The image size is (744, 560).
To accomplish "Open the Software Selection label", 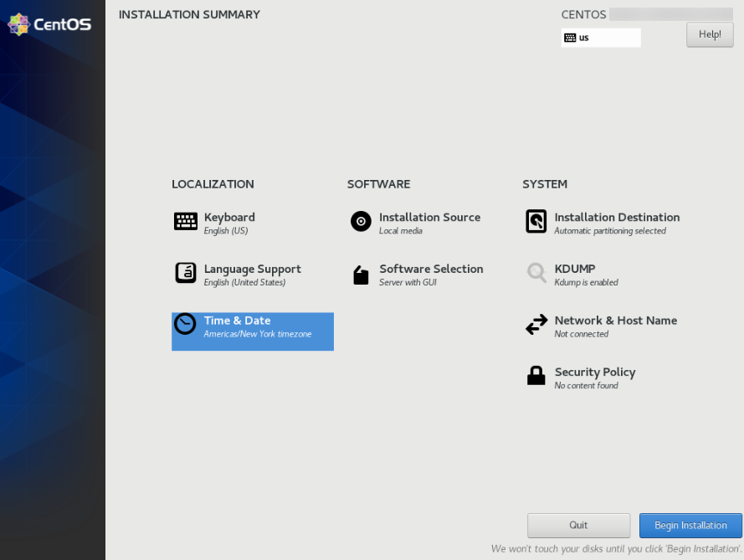I will 431,269.
